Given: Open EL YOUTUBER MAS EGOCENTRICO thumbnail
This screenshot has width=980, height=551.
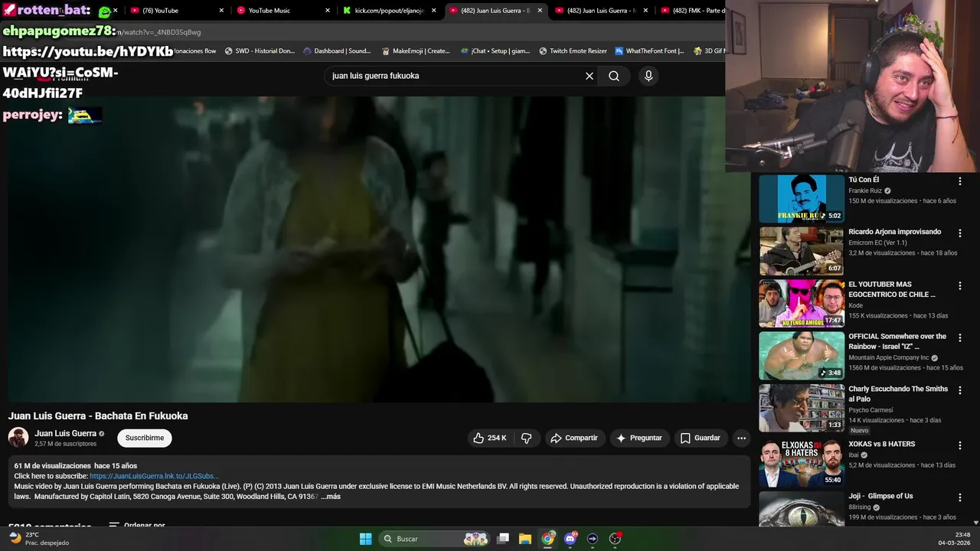Looking at the screenshot, I should [x=802, y=303].
